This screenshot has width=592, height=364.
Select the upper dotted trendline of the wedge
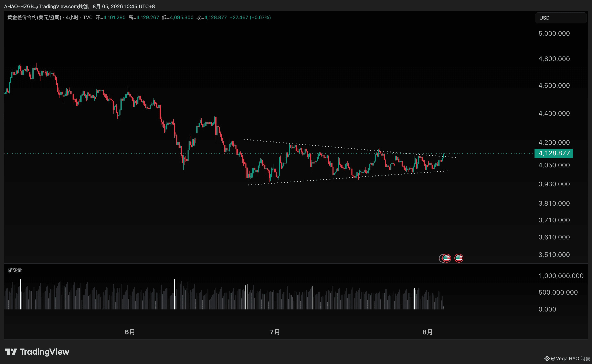[x=349, y=148]
